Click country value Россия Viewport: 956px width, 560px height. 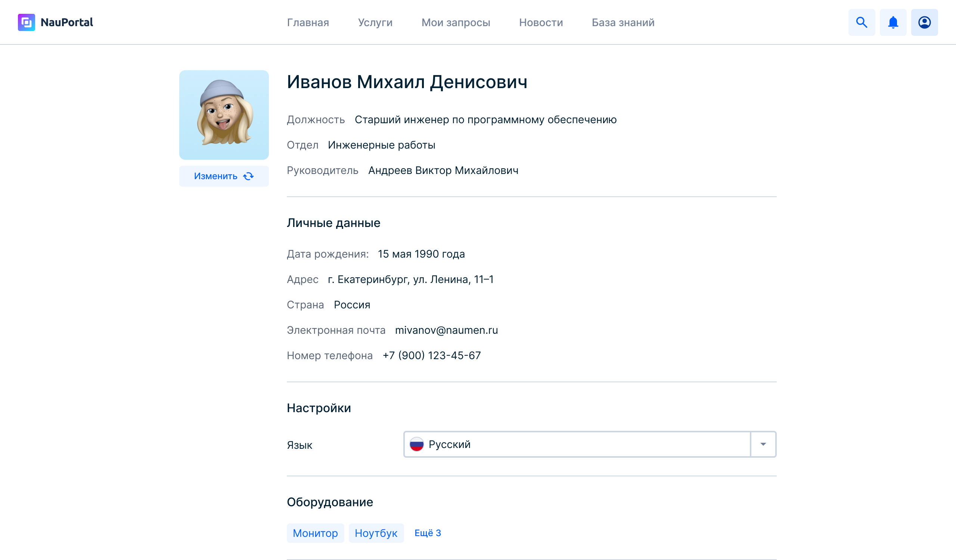tap(352, 305)
